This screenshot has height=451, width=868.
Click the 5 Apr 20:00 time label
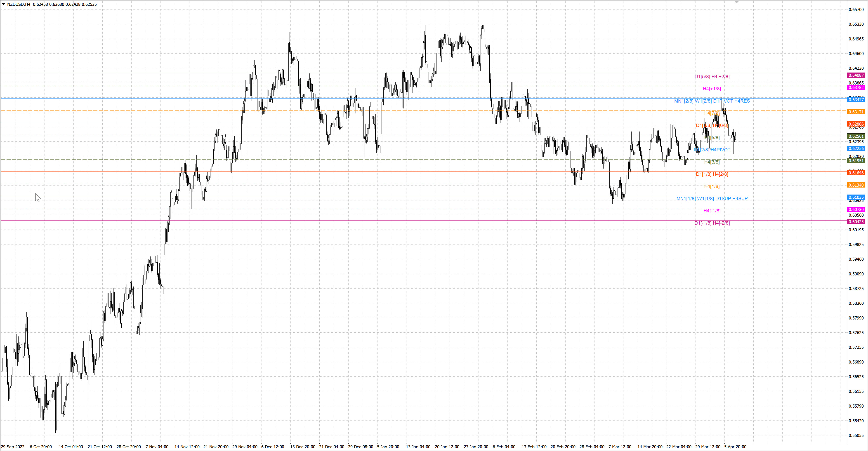pyautogui.click(x=735, y=447)
